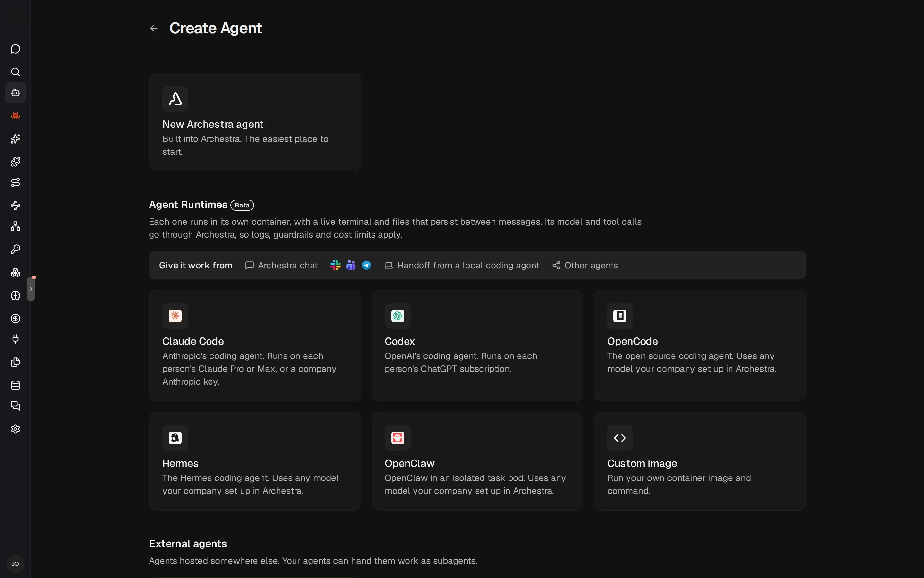Expand the sidebar with the chevron handle

pyautogui.click(x=31, y=289)
